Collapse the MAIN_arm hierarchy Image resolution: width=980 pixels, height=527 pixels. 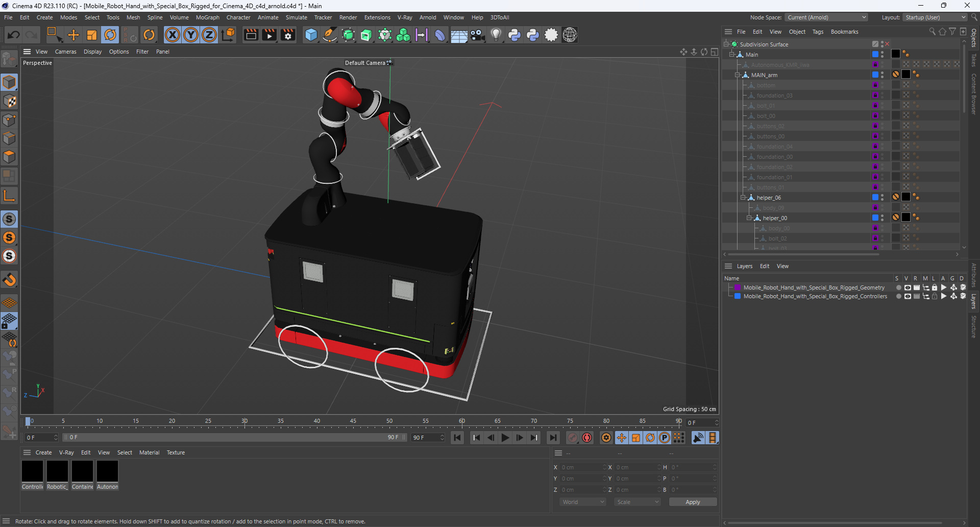coord(737,75)
